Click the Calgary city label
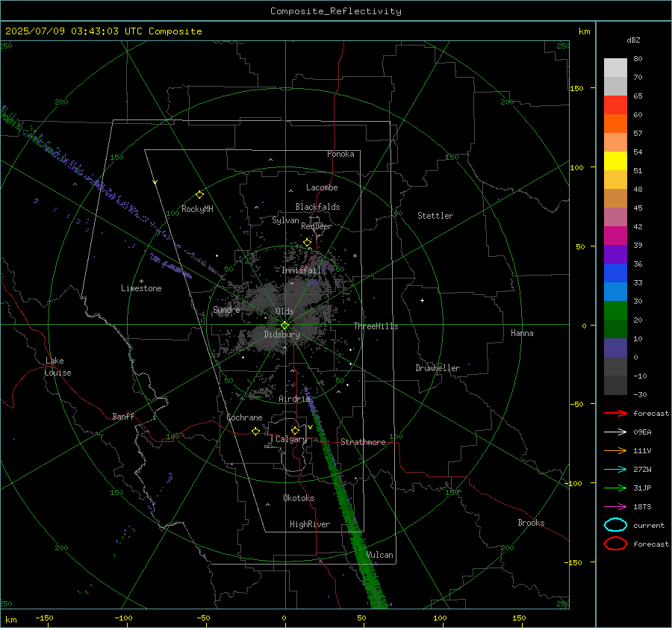The width and height of the screenshot is (672, 628). [291, 439]
